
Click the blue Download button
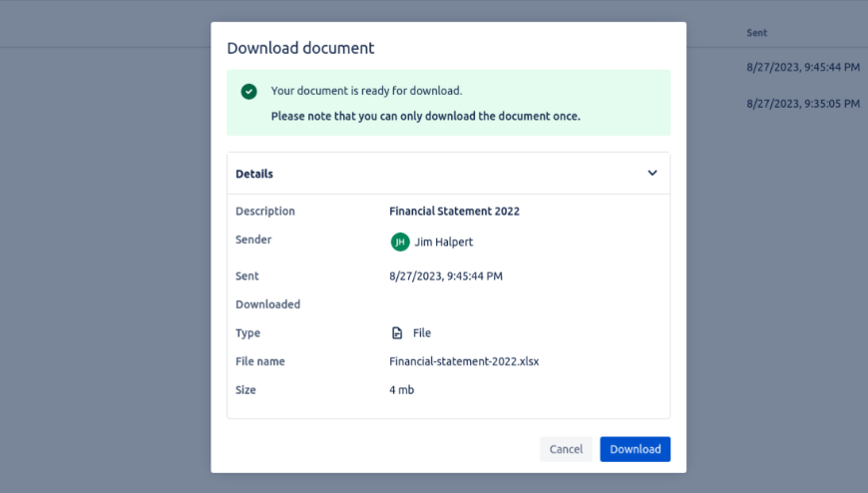click(x=635, y=449)
